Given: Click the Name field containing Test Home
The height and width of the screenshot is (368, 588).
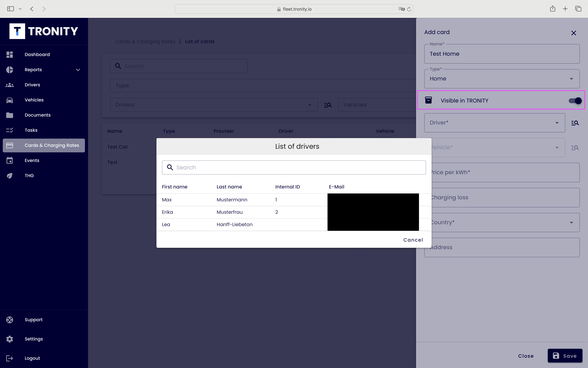Looking at the screenshot, I should click(502, 54).
